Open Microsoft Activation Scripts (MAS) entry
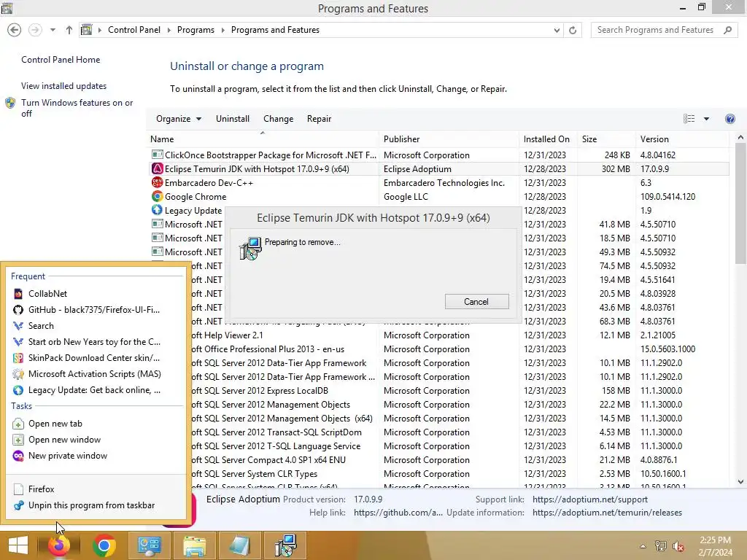This screenshot has width=747, height=560. point(96,374)
